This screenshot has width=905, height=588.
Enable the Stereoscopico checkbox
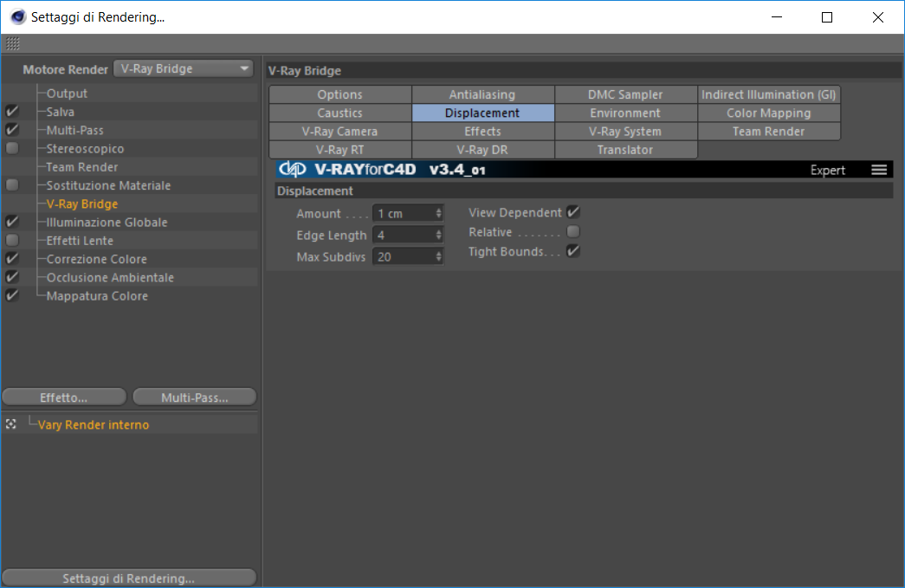(12, 148)
